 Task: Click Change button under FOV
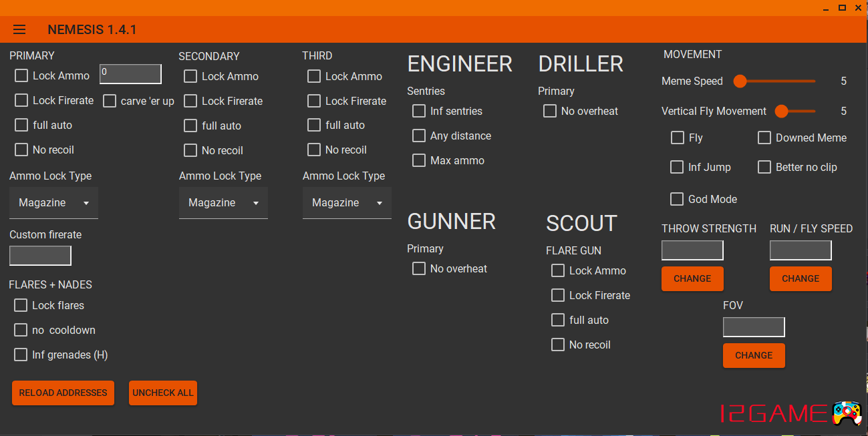754,355
